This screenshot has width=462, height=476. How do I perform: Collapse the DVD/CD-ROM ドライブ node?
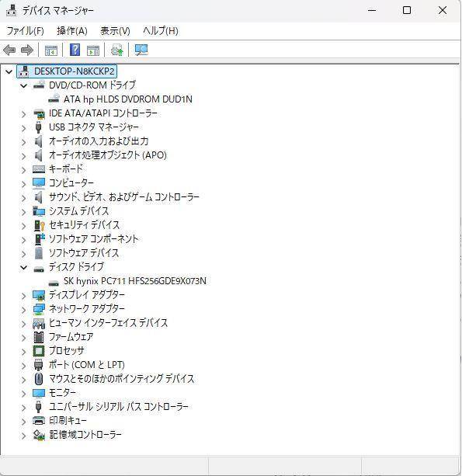click(x=23, y=86)
